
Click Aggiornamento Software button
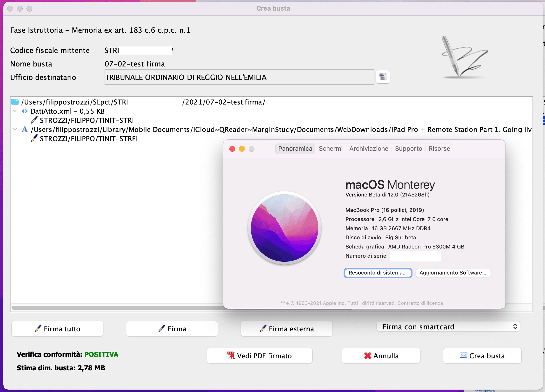(x=453, y=273)
